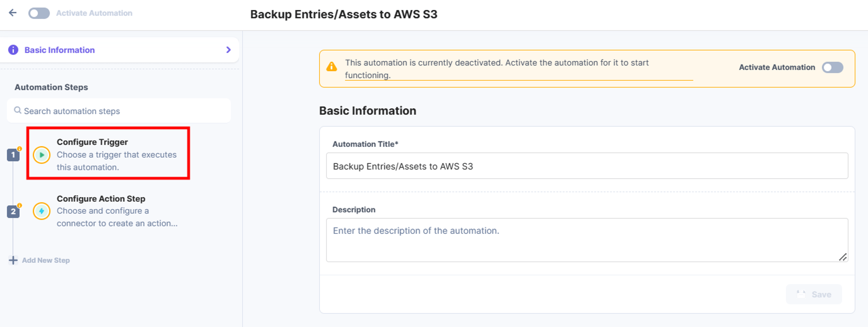Click the back arrow icon

[13, 13]
